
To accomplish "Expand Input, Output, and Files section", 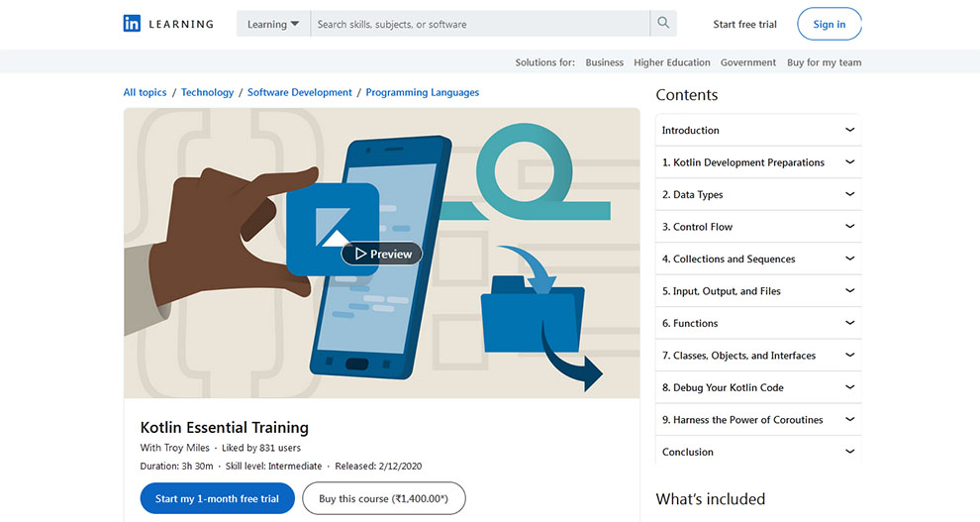I will [x=758, y=291].
